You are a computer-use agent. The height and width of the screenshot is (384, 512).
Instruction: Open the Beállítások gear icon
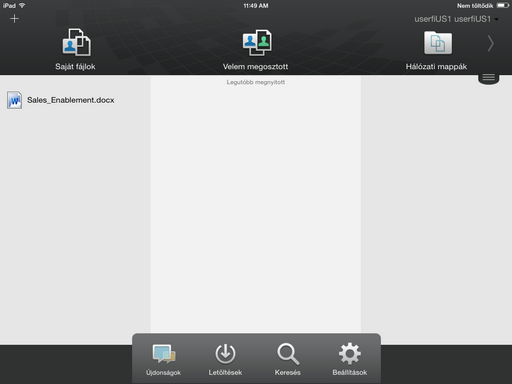(x=350, y=354)
